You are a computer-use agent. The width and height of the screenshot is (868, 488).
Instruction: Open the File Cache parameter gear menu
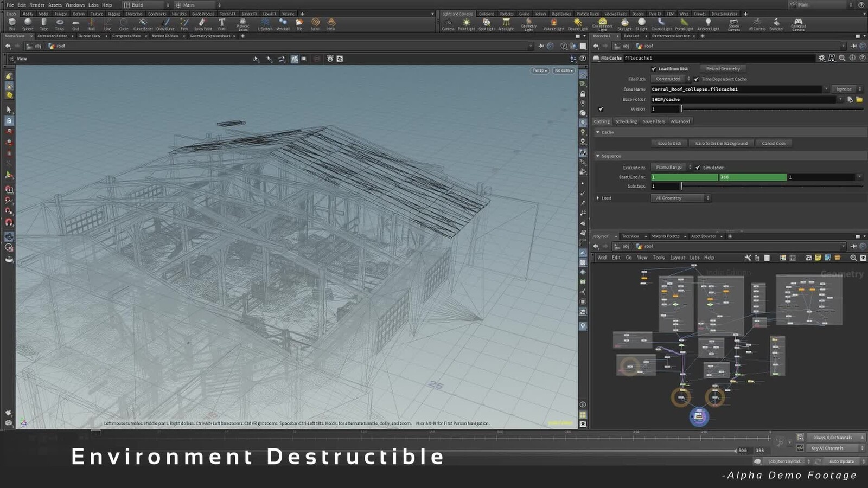[822, 58]
